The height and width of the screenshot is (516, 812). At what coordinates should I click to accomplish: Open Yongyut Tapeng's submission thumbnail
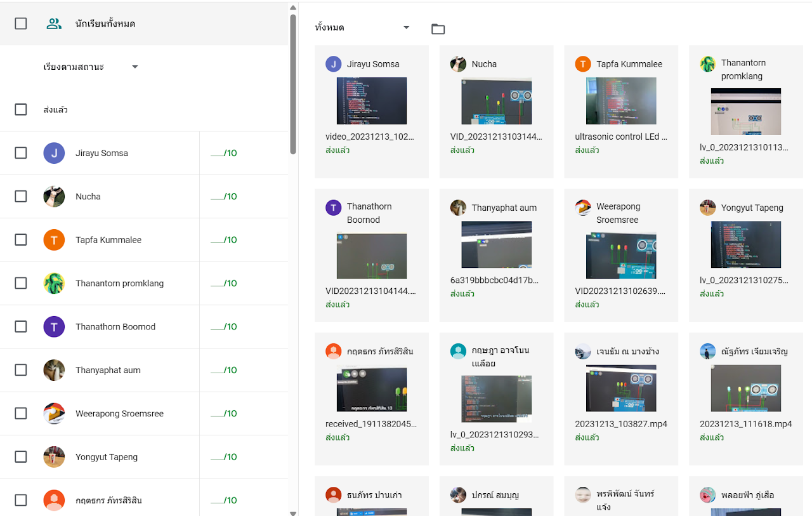(x=746, y=244)
